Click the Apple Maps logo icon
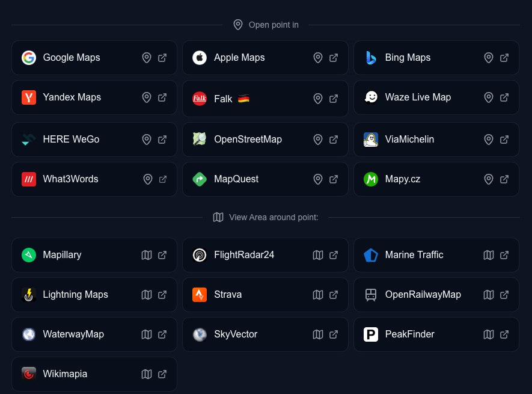The width and height of the screenshot is (532, 394). pyautogui.click(x=200, y=58)
